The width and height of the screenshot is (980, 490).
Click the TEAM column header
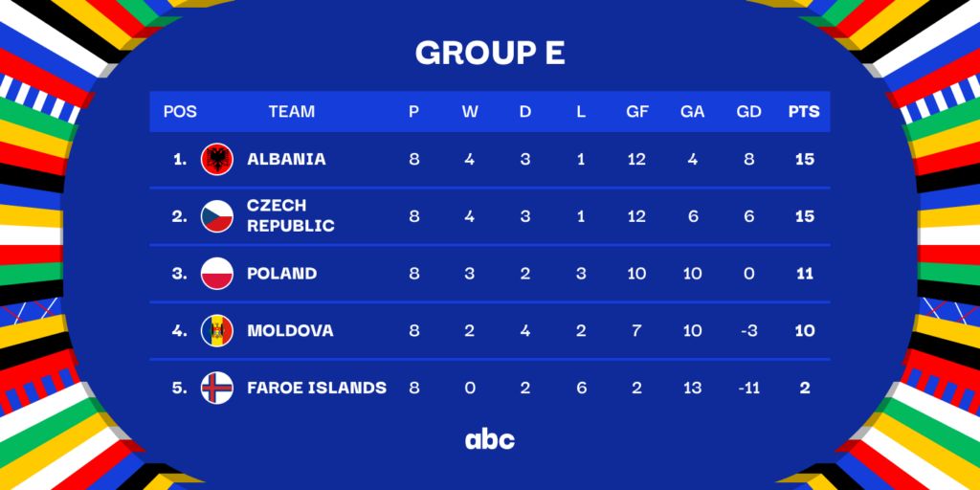[x=292, y=111]
